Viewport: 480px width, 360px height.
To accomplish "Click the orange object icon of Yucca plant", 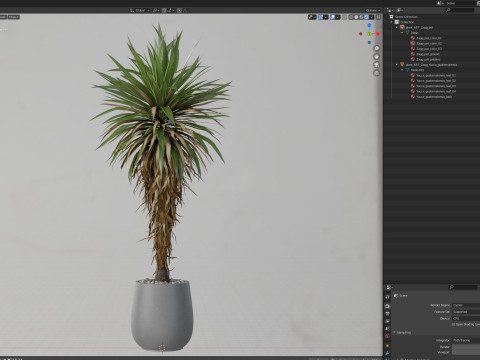I will coord(402,65).
